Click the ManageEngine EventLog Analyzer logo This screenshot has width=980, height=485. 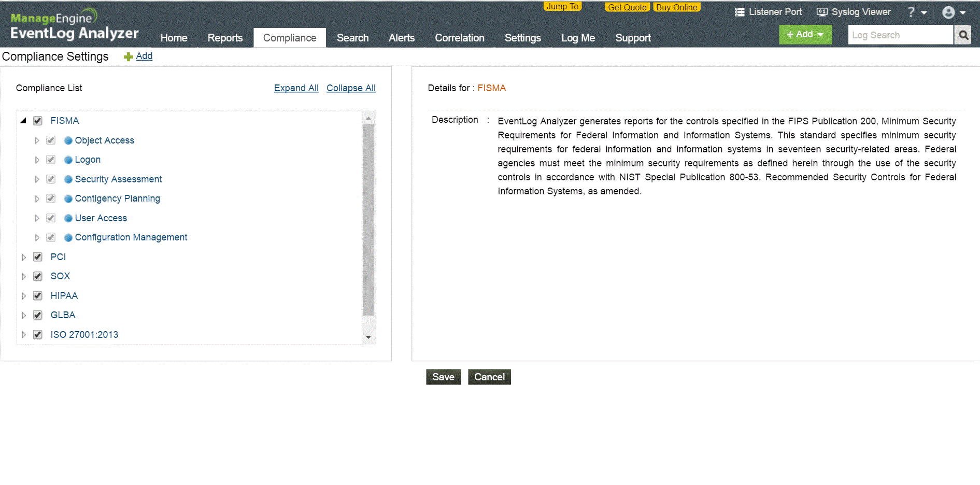[75, 24]
